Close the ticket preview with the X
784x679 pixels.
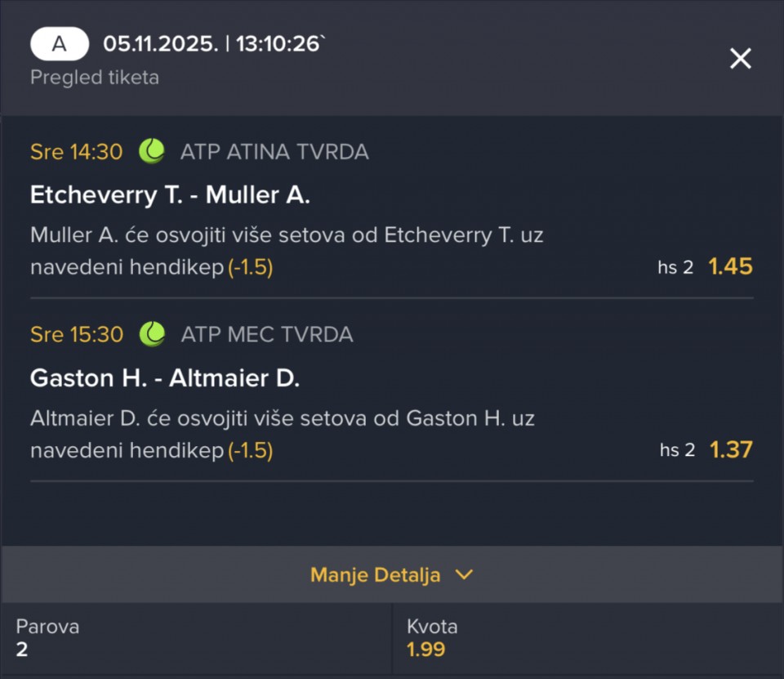point(740,58)
